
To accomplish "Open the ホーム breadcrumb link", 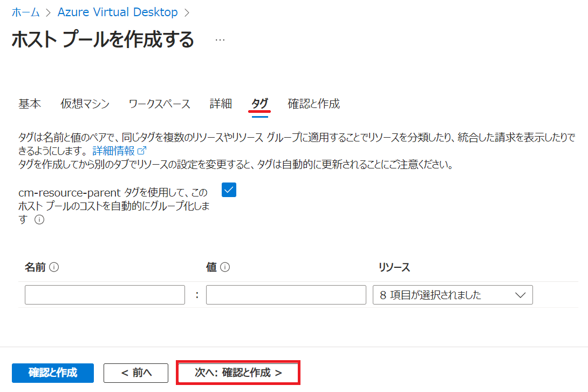I will pyautogui.click(x=25, y=12).
